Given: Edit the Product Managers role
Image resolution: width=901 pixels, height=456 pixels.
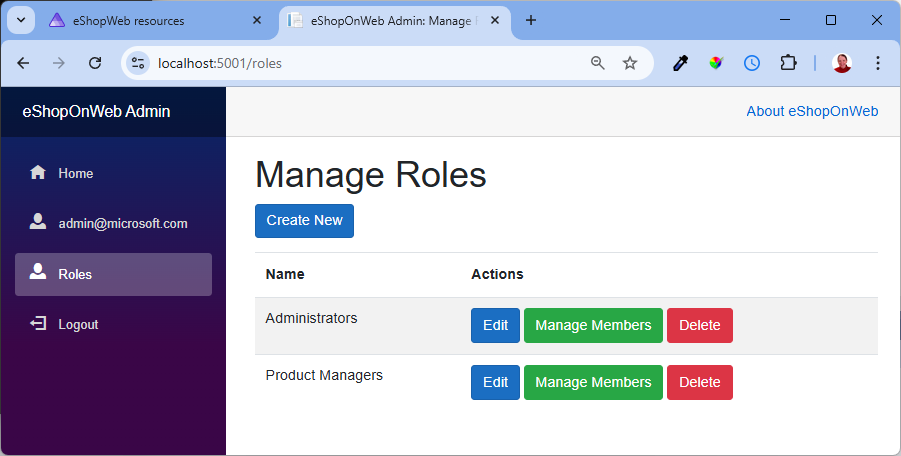Looking at the screenshot, I should coord(495,382).
